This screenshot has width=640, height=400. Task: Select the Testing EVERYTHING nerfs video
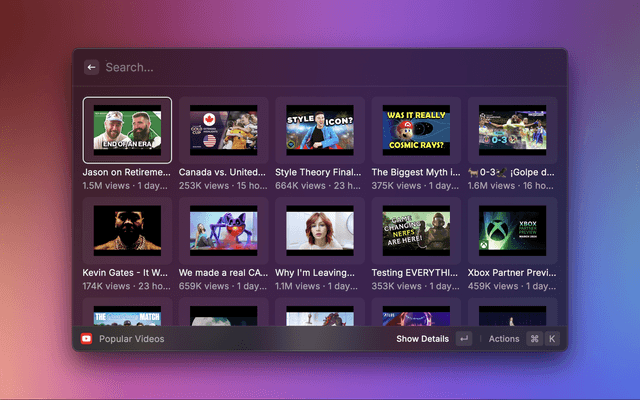pos(415,230)
